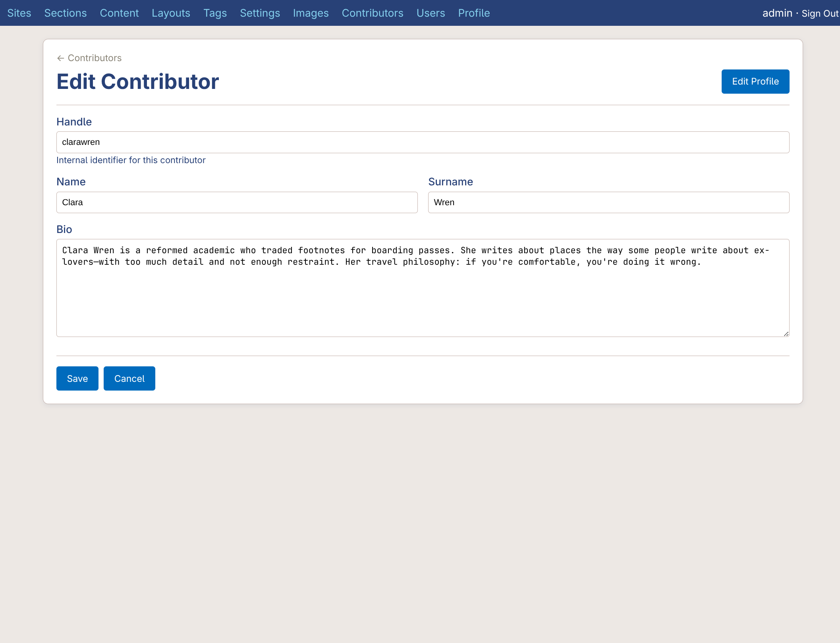Sign out of the admin account

pos(819,13)
